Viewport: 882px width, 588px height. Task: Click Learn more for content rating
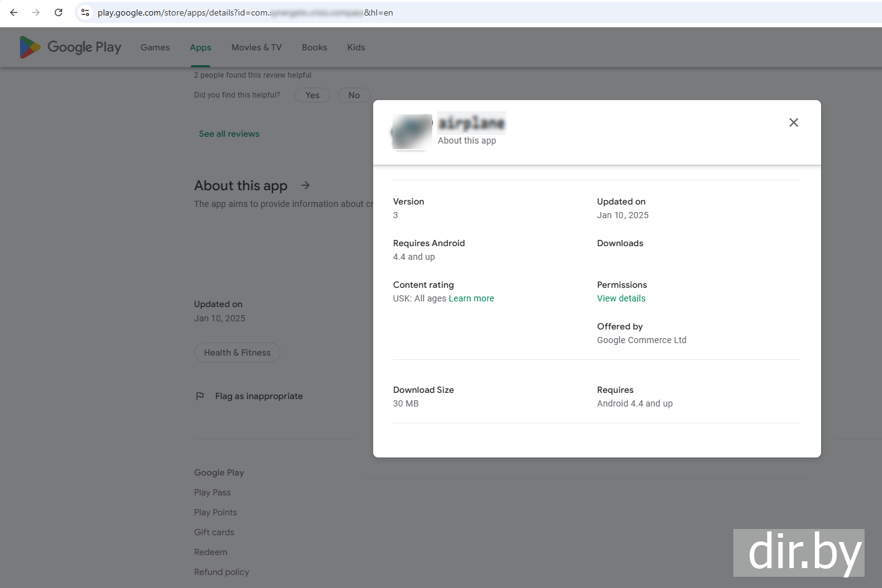coord(471,298)
